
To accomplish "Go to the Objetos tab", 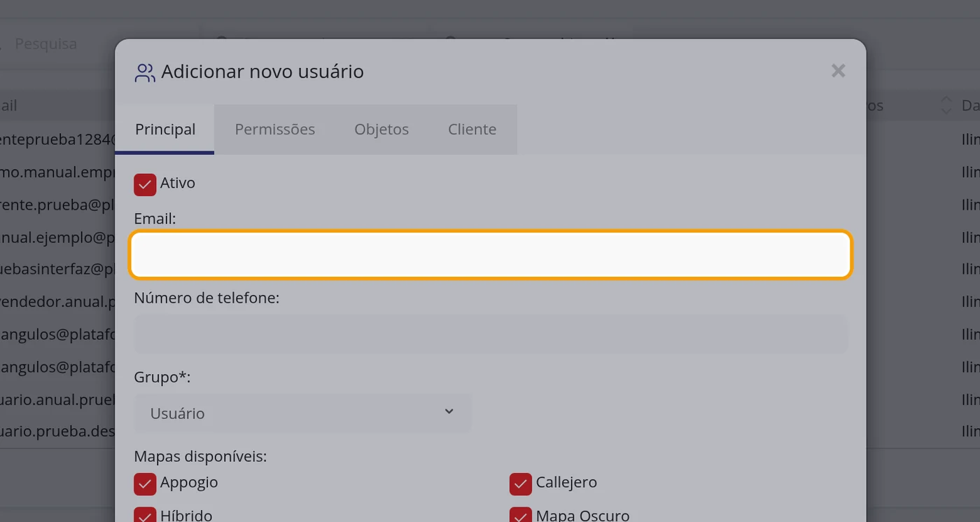I will pyautogui.click(x=381, y=129).
